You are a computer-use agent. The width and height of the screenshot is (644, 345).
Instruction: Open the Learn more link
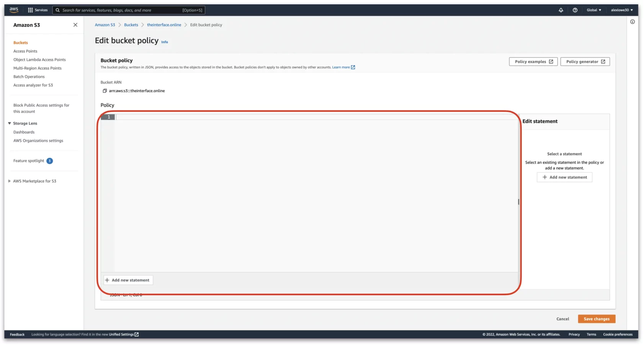[x=343, y=67]
